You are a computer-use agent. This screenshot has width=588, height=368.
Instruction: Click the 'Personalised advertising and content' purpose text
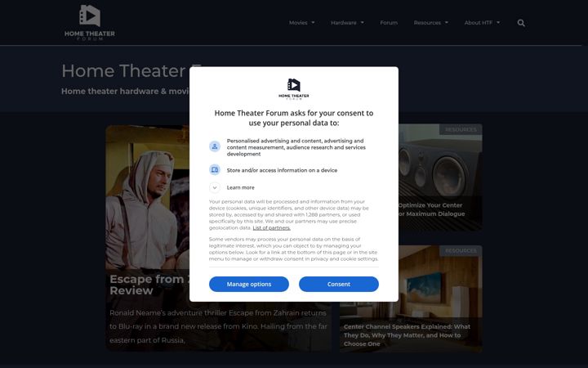[296, 147]
